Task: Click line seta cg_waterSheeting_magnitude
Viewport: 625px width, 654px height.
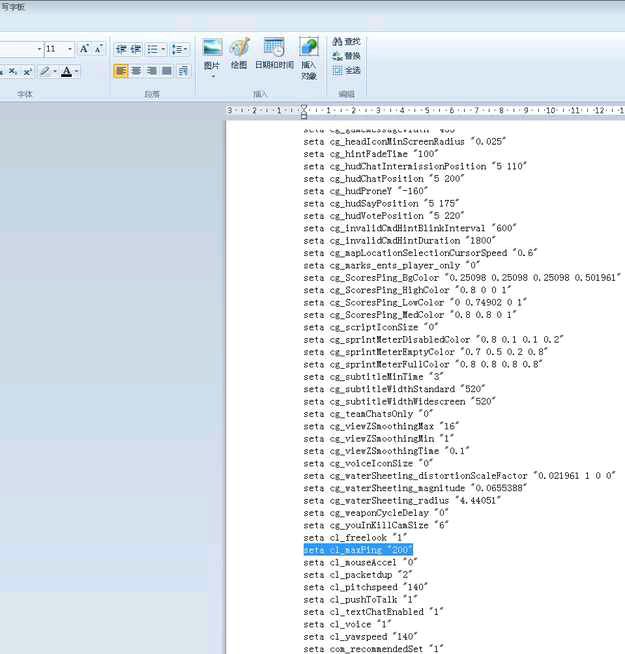Action: (415, 488)
